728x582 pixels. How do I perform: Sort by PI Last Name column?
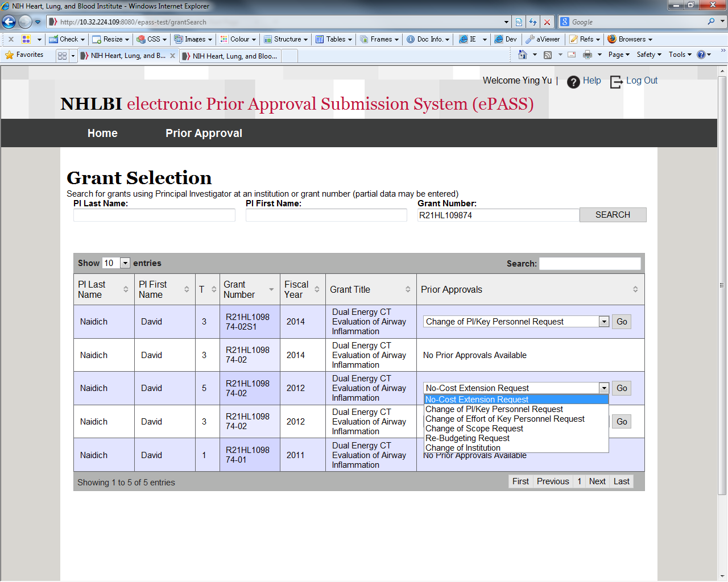tap(104, 289)
